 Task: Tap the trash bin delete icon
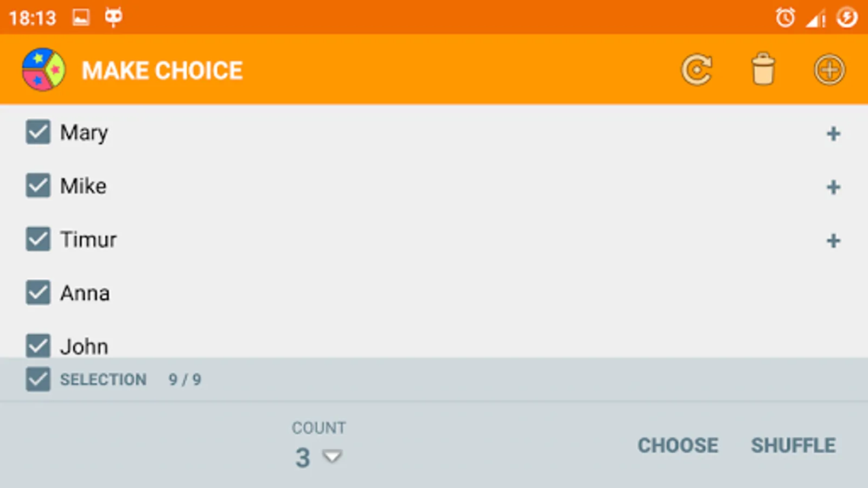click(763, 69)
